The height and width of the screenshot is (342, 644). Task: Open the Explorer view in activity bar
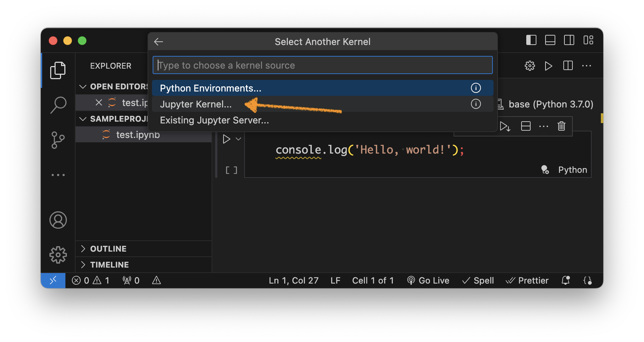point(58,70)
